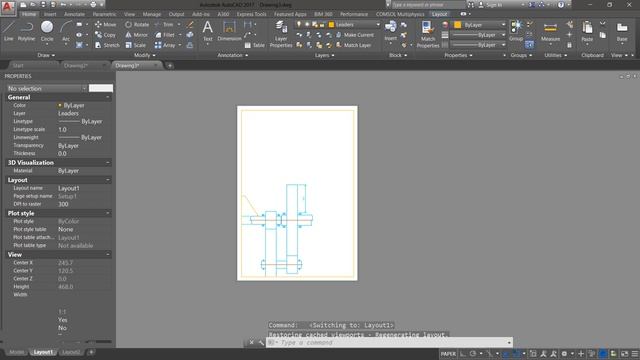The image size is (640, 360).
Task: Open the Home ribbon tab
Action: (29, 14)
